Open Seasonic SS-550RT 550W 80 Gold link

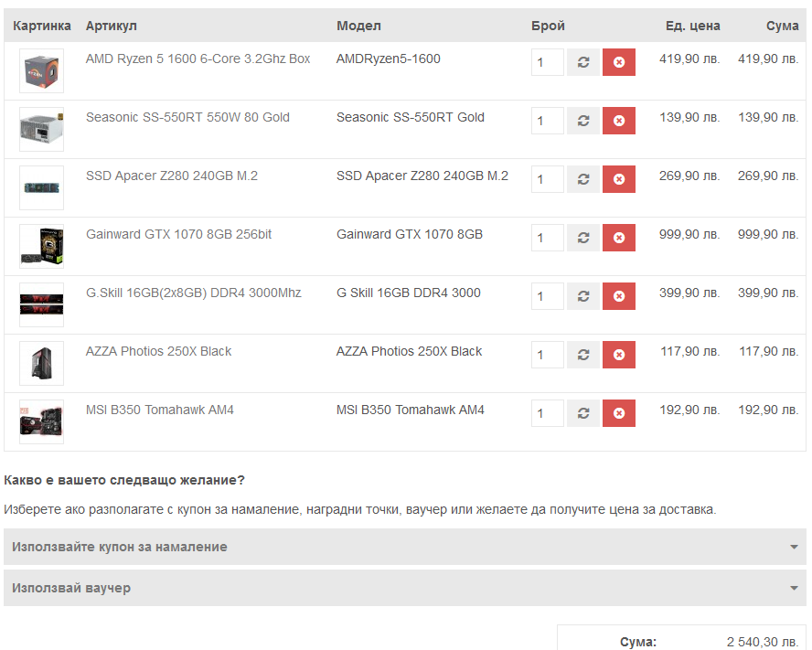[x=187, y=118]
